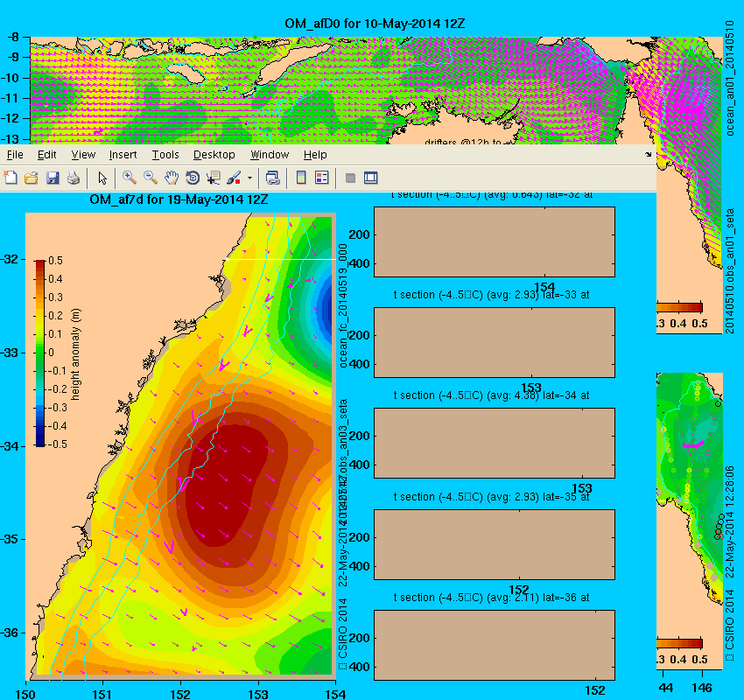Print the figure using the printer icon
The width and height of the screenshot is (744, 700).
(73, 178)
